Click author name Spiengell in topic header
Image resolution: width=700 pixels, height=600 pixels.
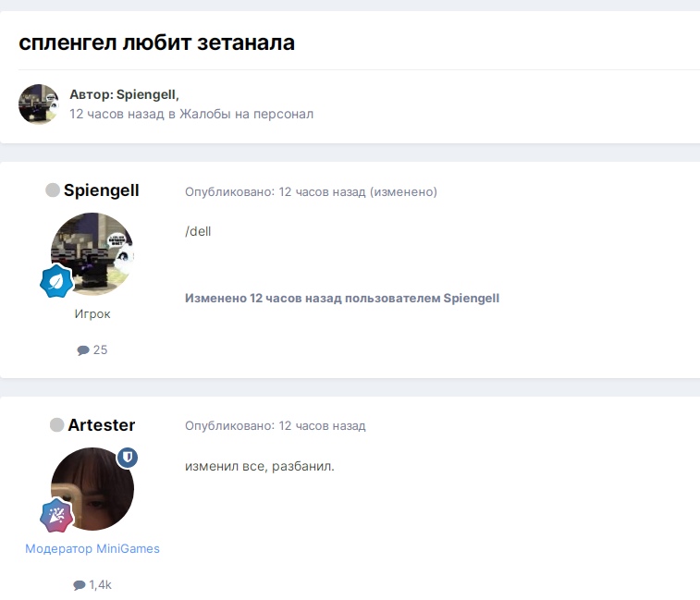146,94
